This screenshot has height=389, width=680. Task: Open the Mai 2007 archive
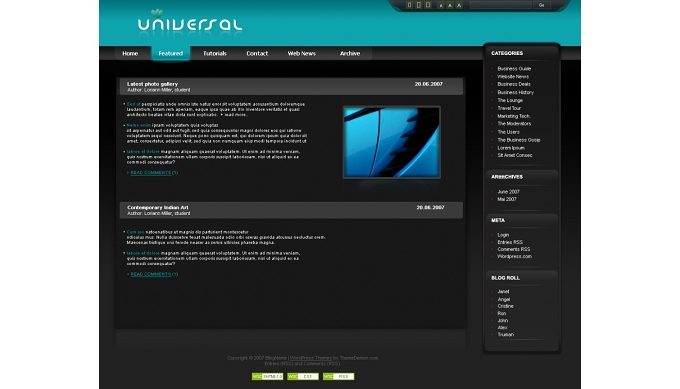click(507, 199)
